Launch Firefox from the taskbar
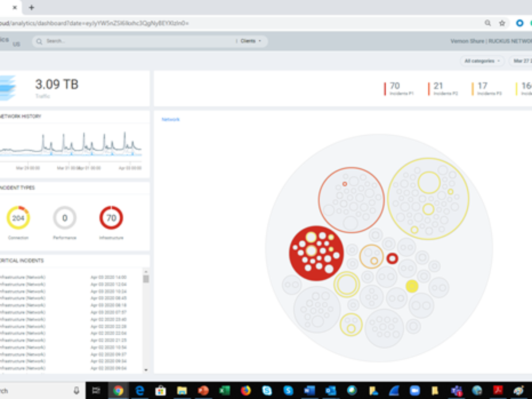Image resolution: width=532 pixels, height=399 pixels. (x=246, y=391)
